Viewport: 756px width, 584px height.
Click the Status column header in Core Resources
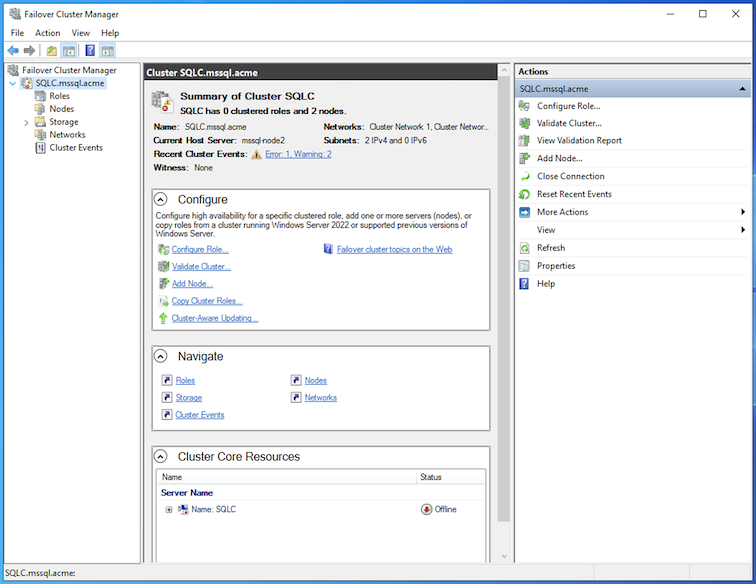coord(451,477)
